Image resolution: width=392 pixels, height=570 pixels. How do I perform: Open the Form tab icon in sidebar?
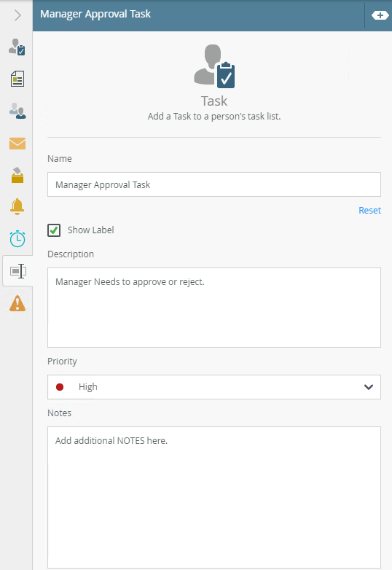[x=17, y=79]
